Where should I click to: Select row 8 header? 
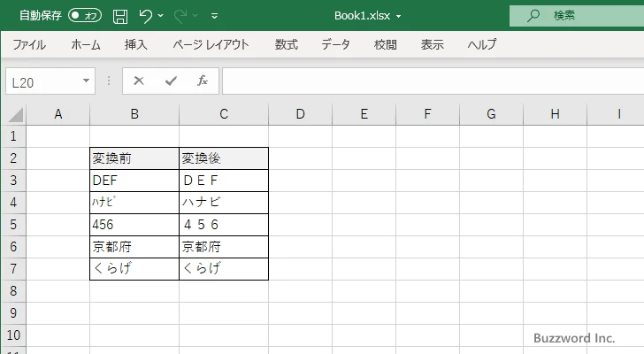(x=13, y=291)
